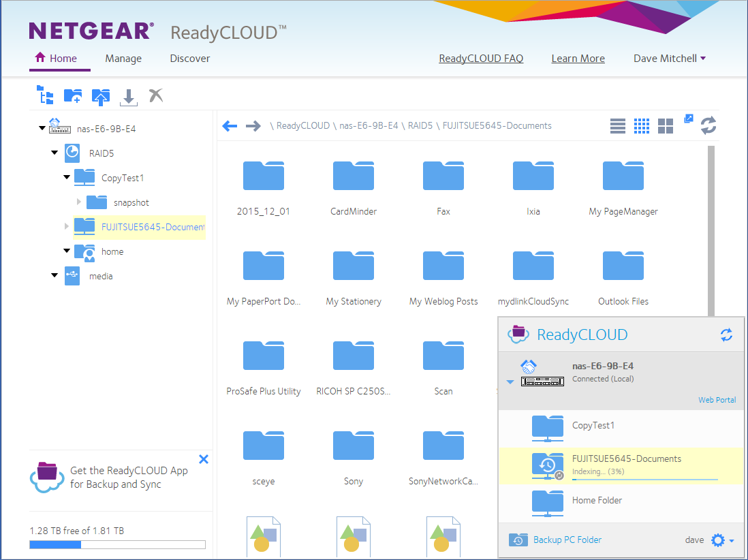Go forward with the right arrow

click(253, 126)
